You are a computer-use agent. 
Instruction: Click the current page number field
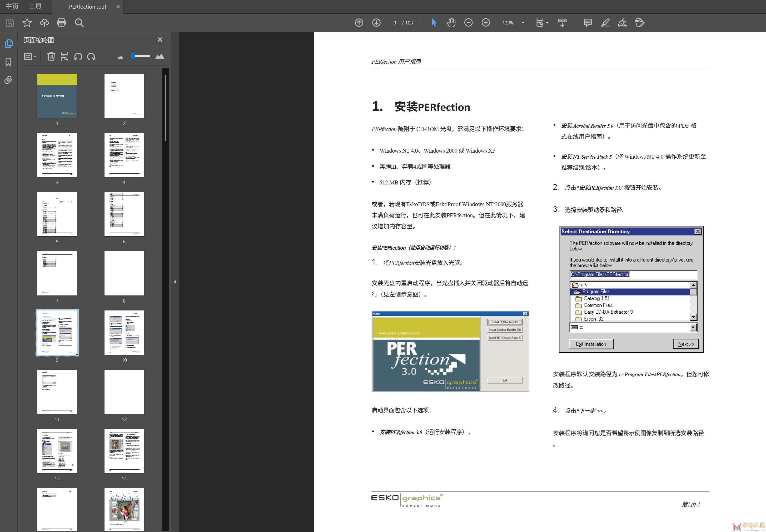395,23
